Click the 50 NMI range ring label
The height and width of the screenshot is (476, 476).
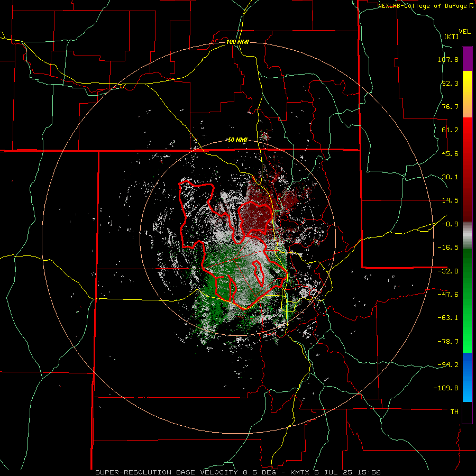237,140
